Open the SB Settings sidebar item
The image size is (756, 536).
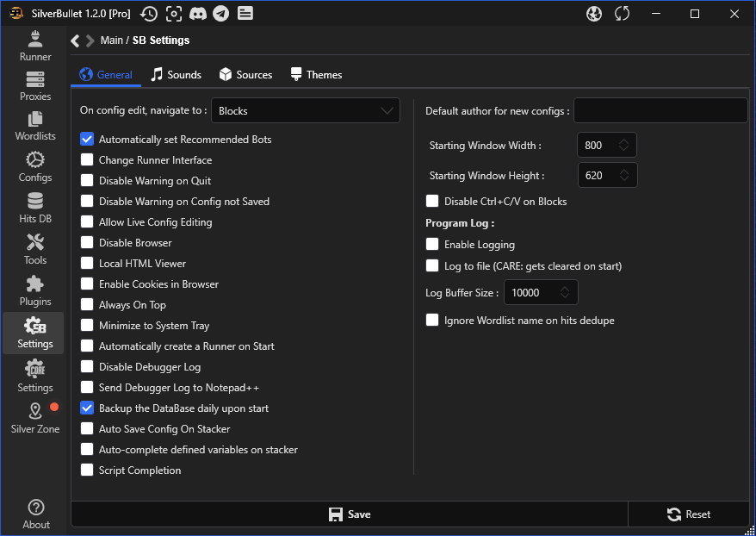pyautogui.click(x=34, y=333)
